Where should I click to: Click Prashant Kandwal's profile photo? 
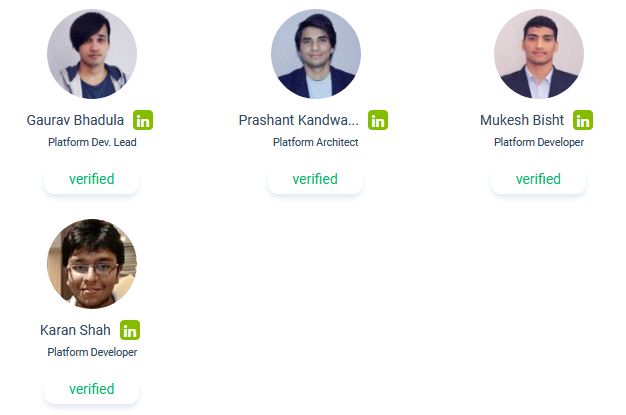[316, 54]
